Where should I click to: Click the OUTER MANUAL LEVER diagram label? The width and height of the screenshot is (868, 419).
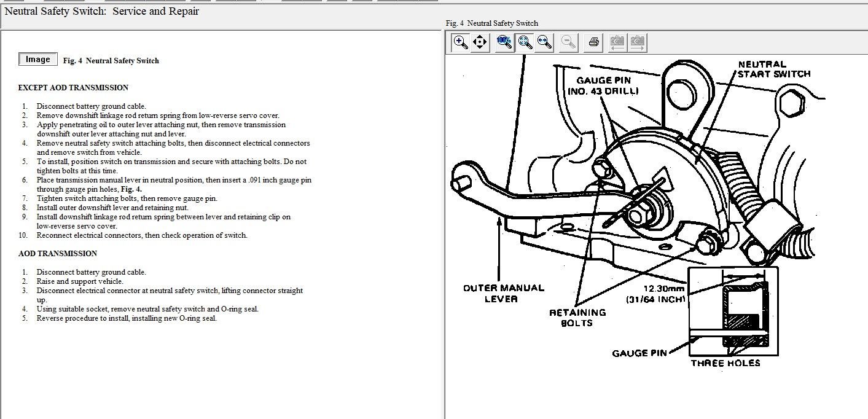(x=503, y=293)
